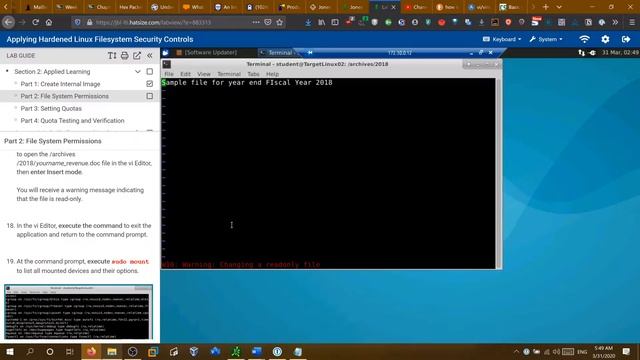
Task: Click terminal window vertical scrollbar
Action: 498,173
